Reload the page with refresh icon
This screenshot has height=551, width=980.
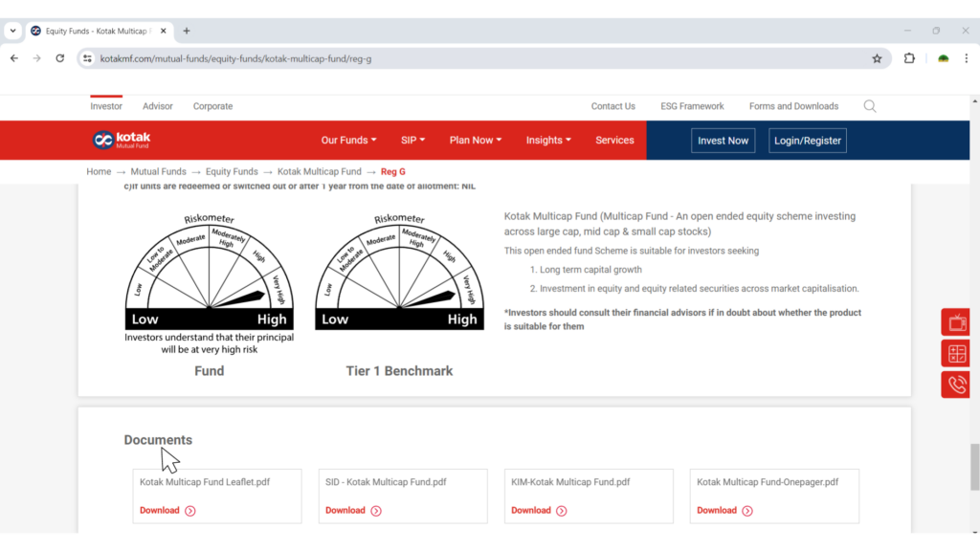point(60,58)
